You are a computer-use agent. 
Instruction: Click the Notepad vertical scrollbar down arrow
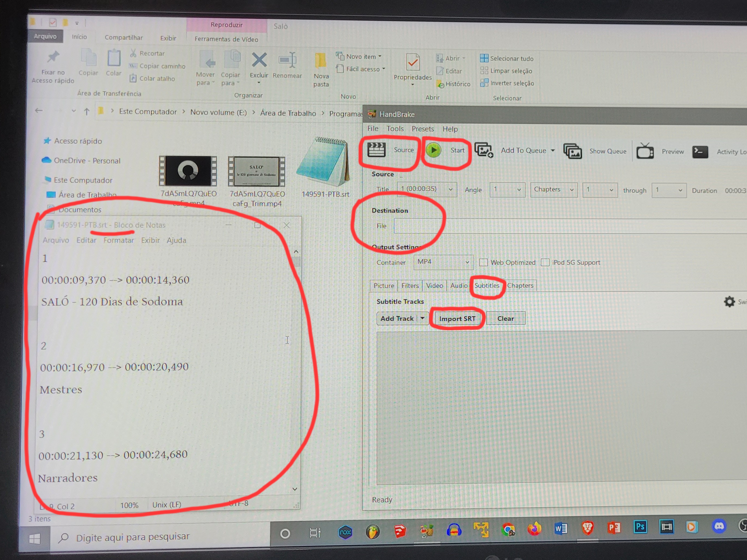[295, 489]
